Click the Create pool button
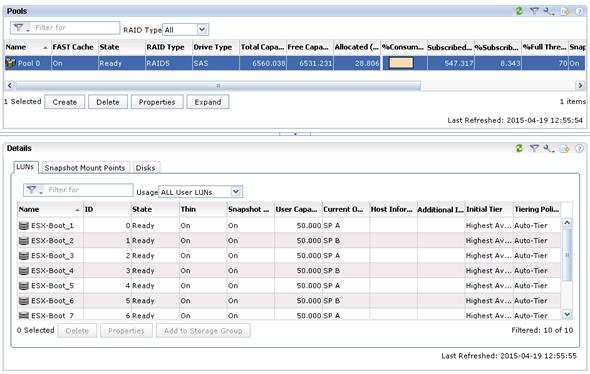Image resolution: width=590 pixels, height=374 pixels. tap(64, 102)
